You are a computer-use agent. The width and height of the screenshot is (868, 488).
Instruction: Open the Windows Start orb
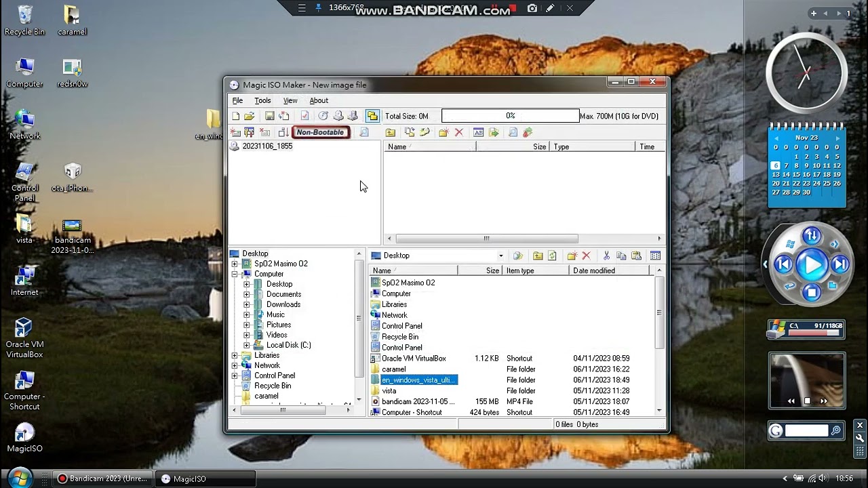20,477
